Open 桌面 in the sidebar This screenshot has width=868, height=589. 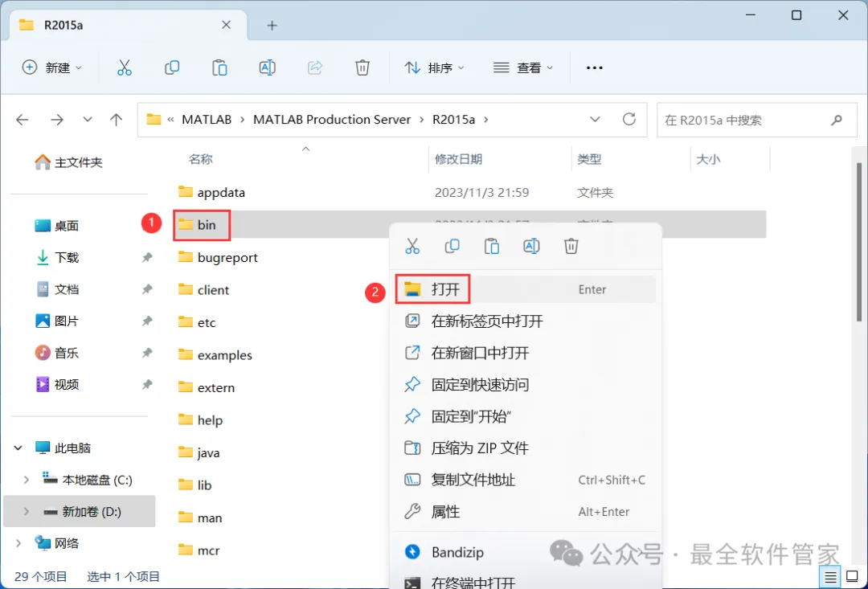58,226
